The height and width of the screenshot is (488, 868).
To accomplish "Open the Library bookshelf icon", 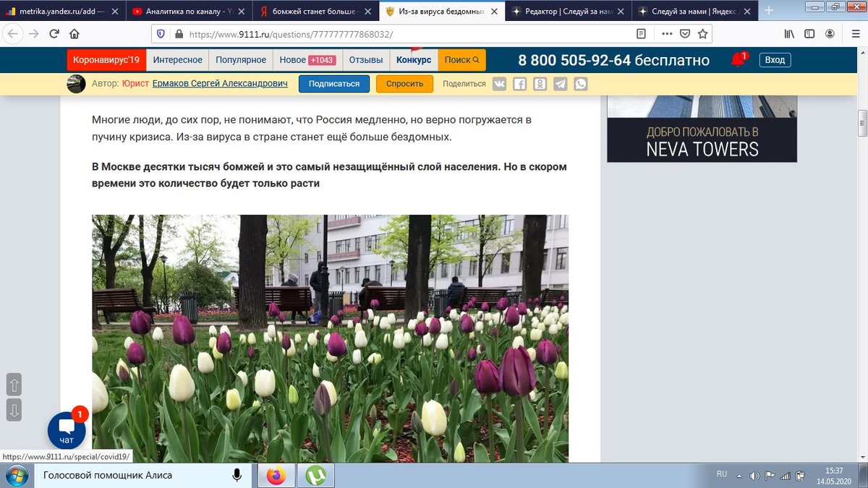I will 791,34.
